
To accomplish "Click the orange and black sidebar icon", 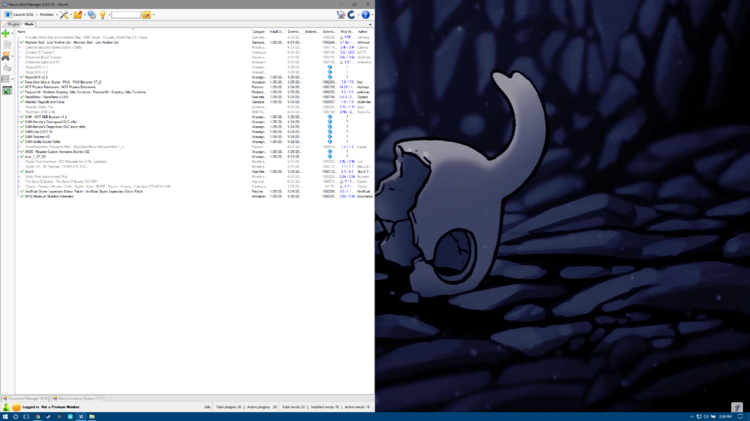I will (x=6, y=56).
